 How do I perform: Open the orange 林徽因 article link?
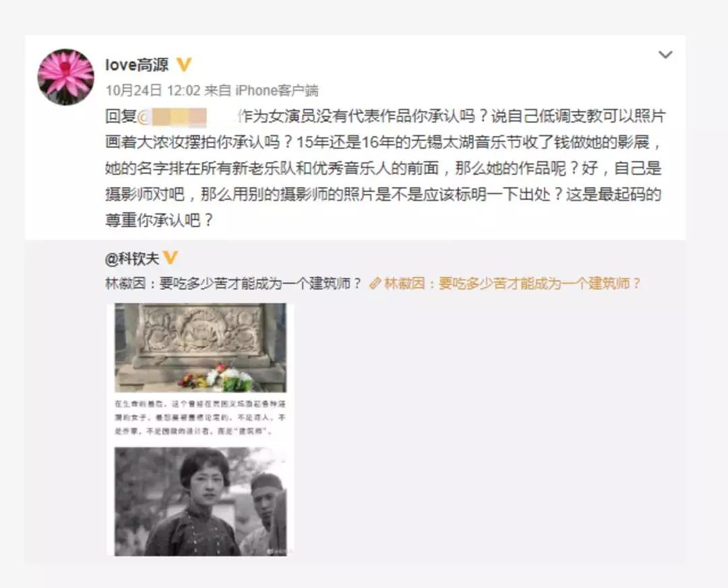tap(512, 283)
